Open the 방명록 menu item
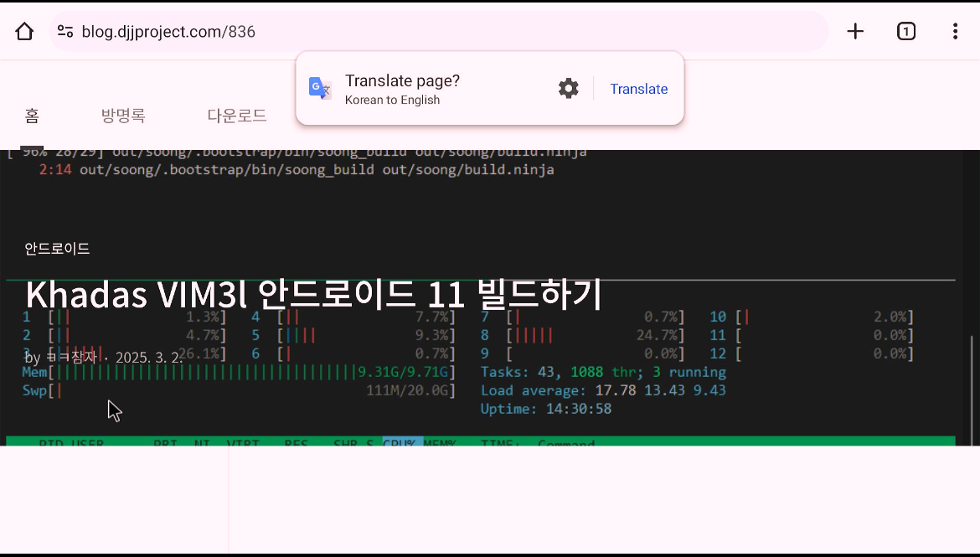 123,116
